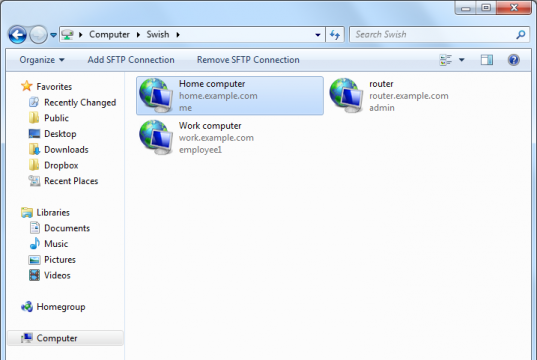Open Help with the question mark icon
537x360 pixels.
point(514,60)
